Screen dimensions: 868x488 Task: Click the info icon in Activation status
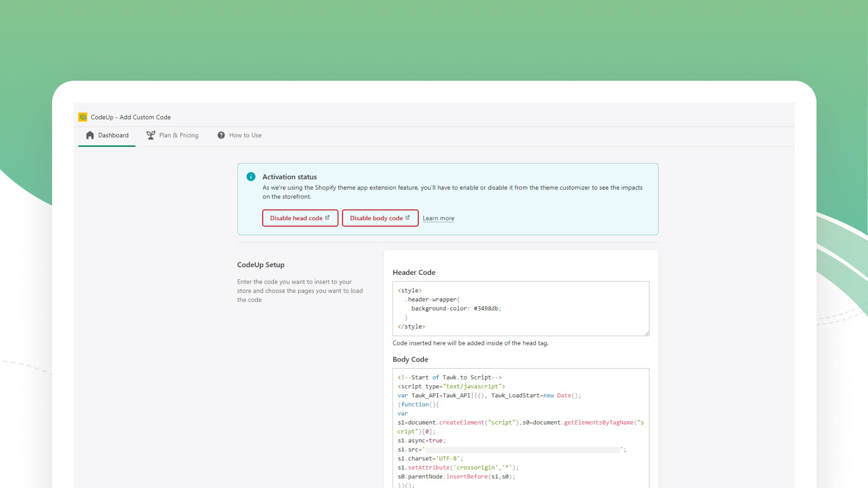click(x=251, y=177)
